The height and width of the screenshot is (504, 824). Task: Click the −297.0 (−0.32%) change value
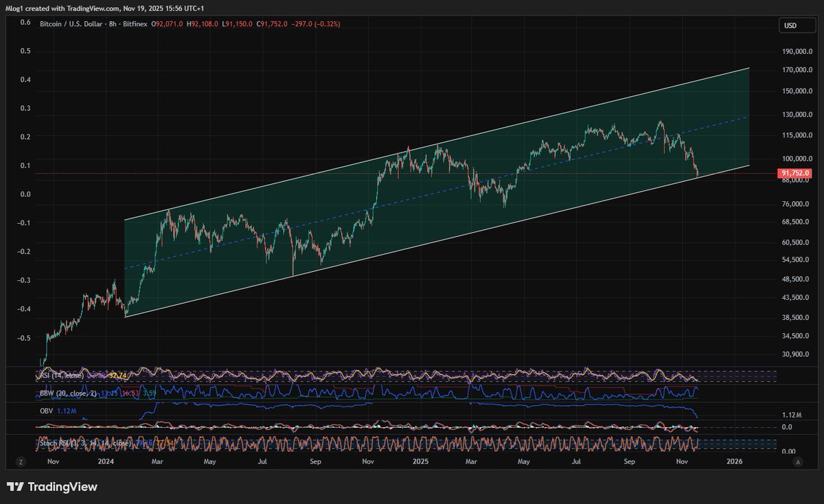click(x=316, y=24)
